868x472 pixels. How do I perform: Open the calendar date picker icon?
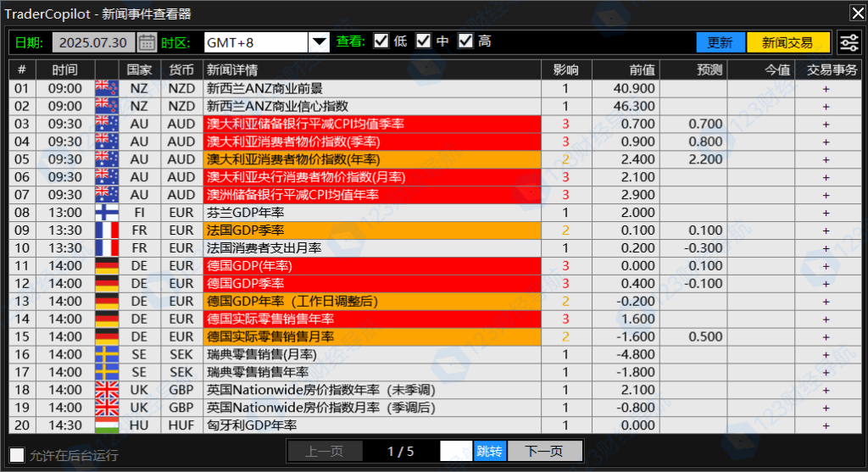click(x=147, y=42)
